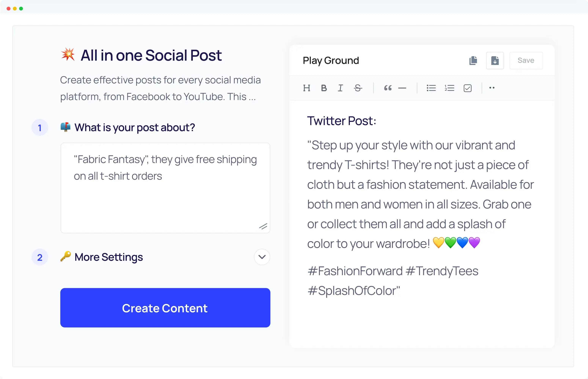Save the Play Ground content
This screenshot has height=379, width=588.
pos(526,60)
